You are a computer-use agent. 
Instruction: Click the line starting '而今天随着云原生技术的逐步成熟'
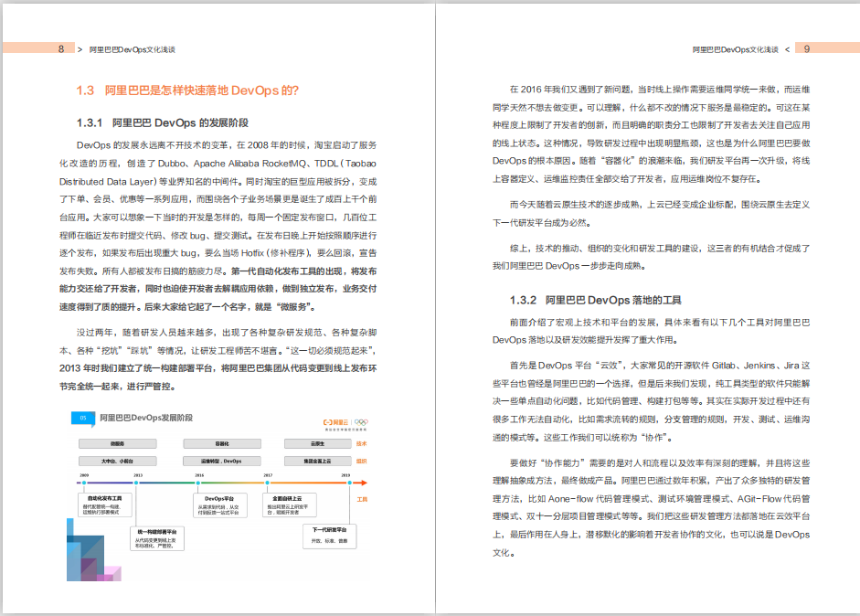[x=660, y=205]
